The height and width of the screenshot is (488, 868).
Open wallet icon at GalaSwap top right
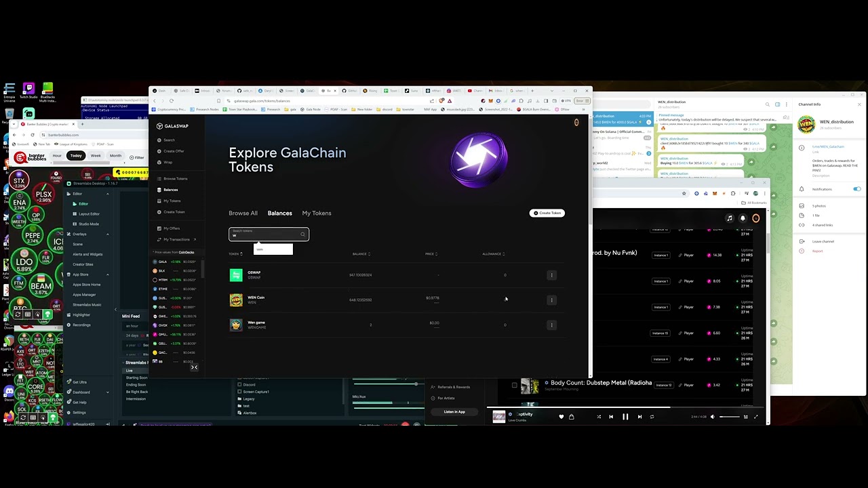(x=576, y=122)
